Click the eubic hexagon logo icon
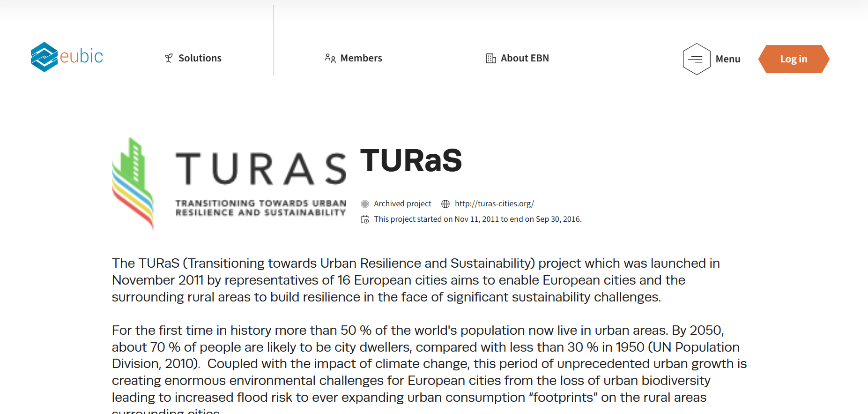Viewport: 868px width, 414px height. 44,57
